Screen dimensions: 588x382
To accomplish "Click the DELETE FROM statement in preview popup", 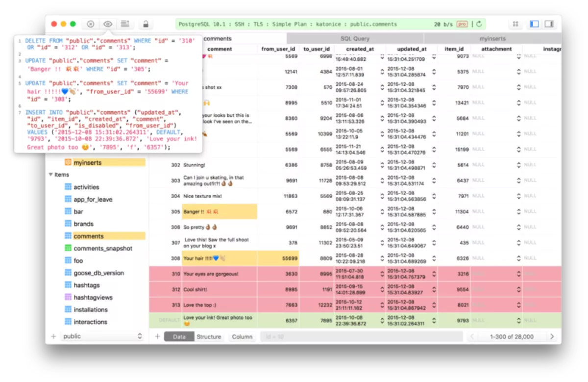I will click(x=110, y=44).
